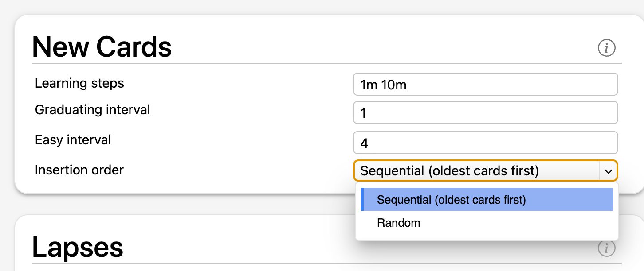Image resolution: width=644 pixels, height=271 pixels.
Task: Click into the Graduating interval input field
Action: tap(485, 113)
